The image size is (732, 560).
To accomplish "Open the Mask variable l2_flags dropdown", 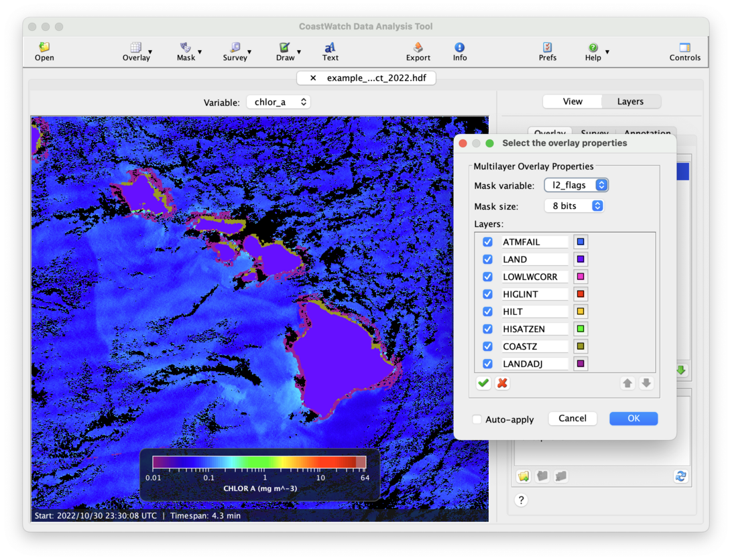I will pos(576,185).
